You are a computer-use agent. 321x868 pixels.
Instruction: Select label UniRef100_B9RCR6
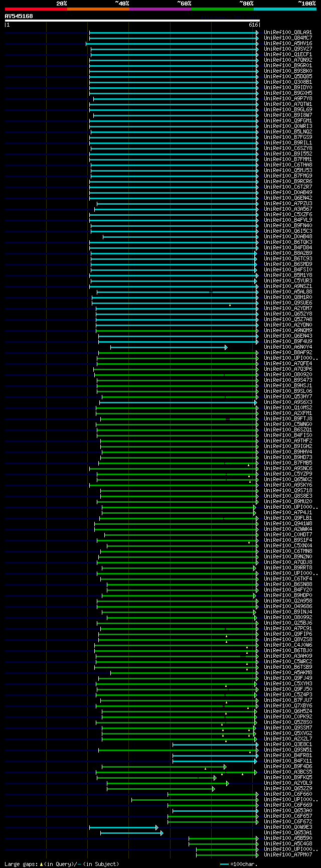click(x=288, y=181)
